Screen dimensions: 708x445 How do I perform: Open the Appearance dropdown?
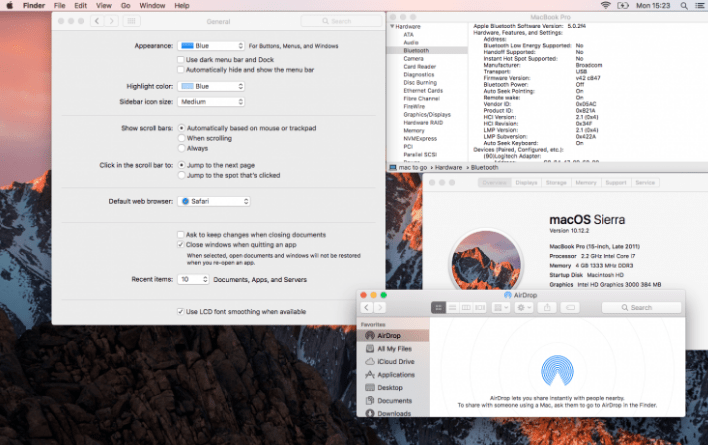pyautogui.click(x=211, y=46)
